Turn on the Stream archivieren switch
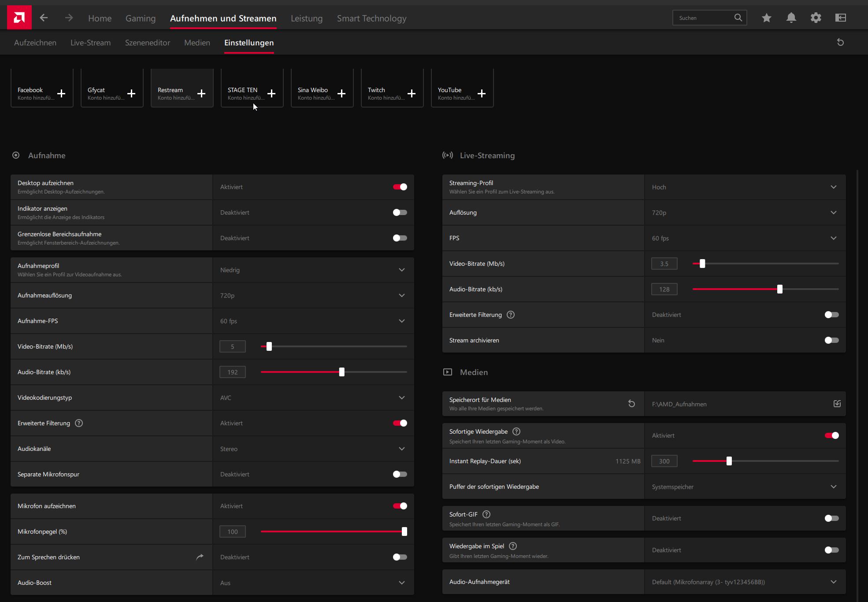This screenshot has width=868, height=602. 831,340
